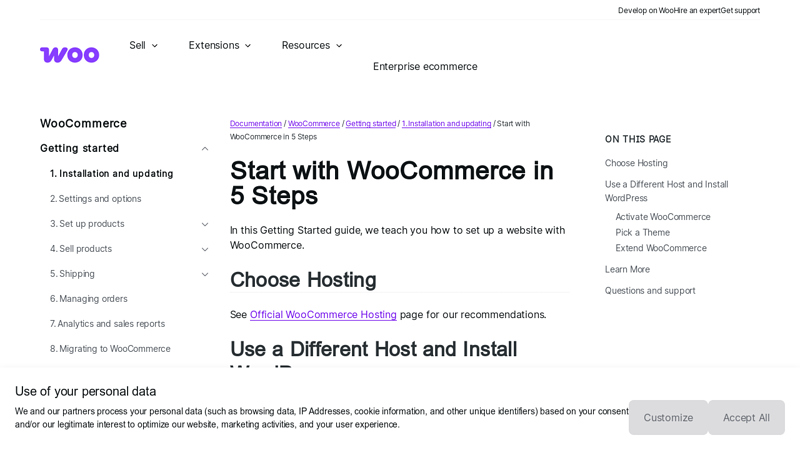Jump to Activate WooCommerce section

[x=663, y=217]
